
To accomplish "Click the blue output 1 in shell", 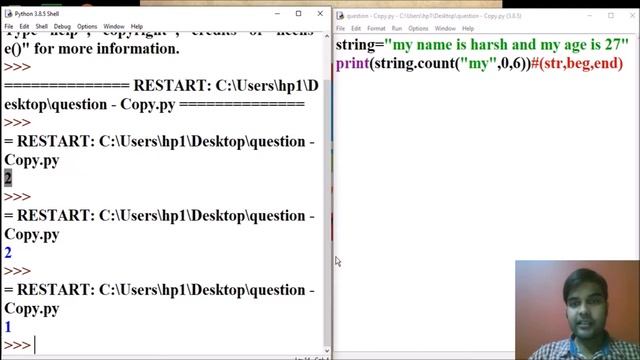I will point(8,327).
